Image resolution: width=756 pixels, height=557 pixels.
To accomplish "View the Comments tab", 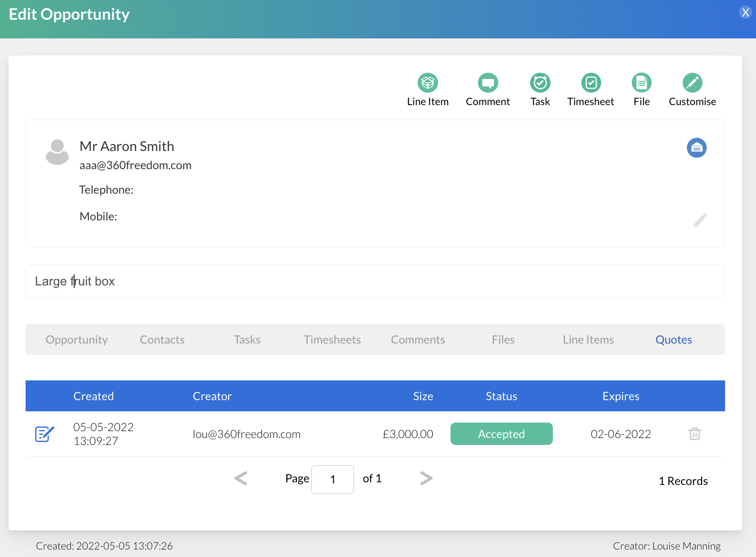I will (417, 340).
